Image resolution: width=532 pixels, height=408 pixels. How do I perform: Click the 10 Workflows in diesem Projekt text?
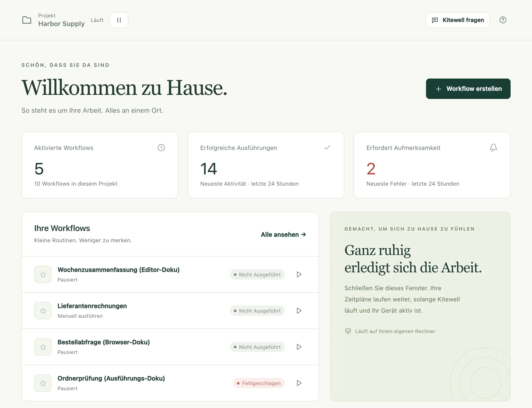[x=76, y=184]
